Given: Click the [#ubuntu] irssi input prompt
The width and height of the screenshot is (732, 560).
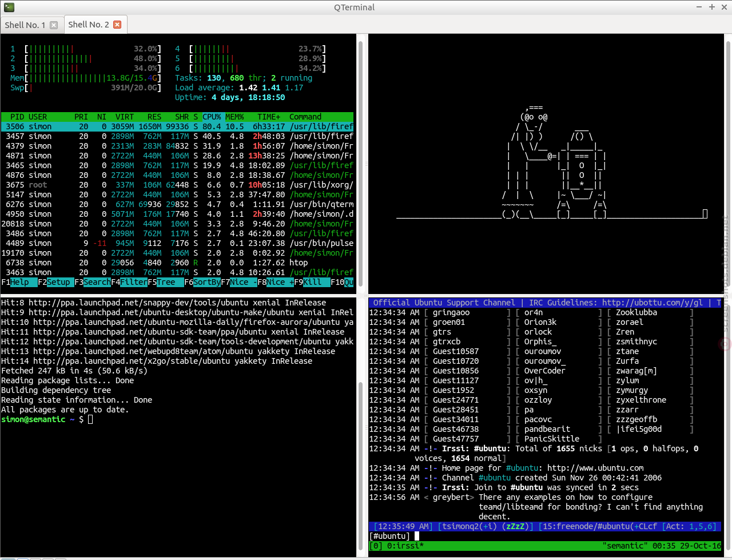Looking at the screenshot, I should coord(389,536).
